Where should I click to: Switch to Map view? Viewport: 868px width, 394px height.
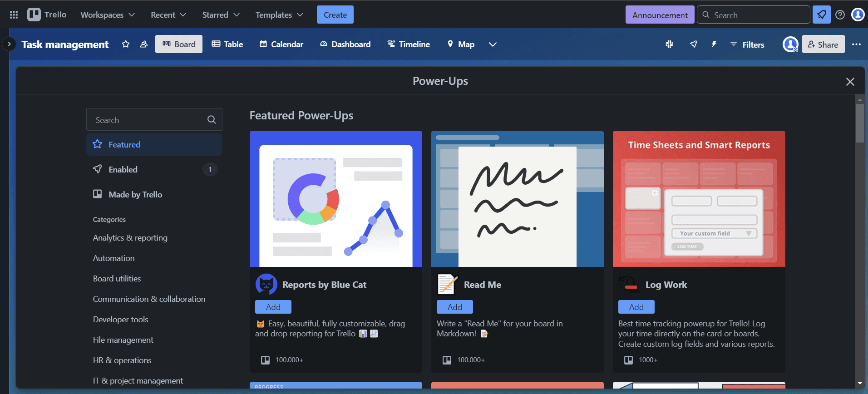pyautogui.click(x=461, y=44)
